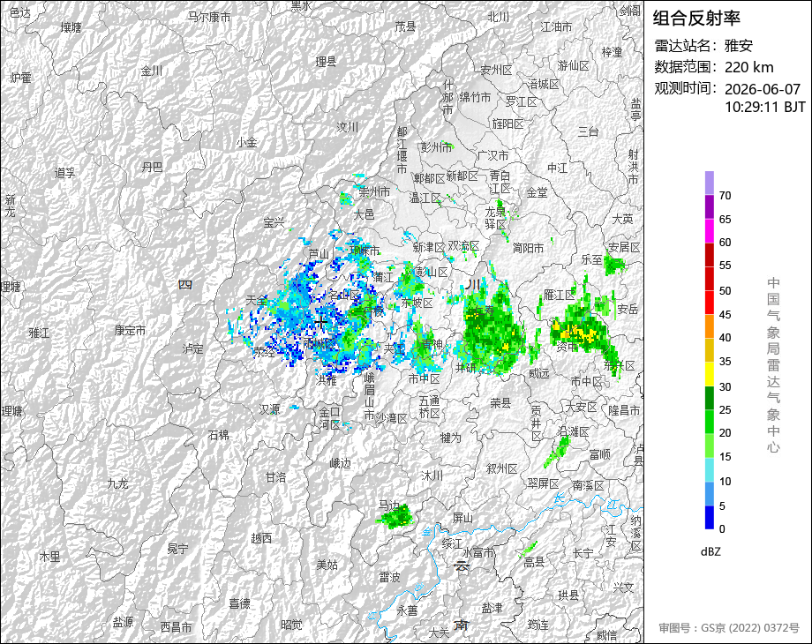Pick the 30–35 dBZ yellow legend swatch
Viewport: 812px width, 644px height.
click(709, 375)
